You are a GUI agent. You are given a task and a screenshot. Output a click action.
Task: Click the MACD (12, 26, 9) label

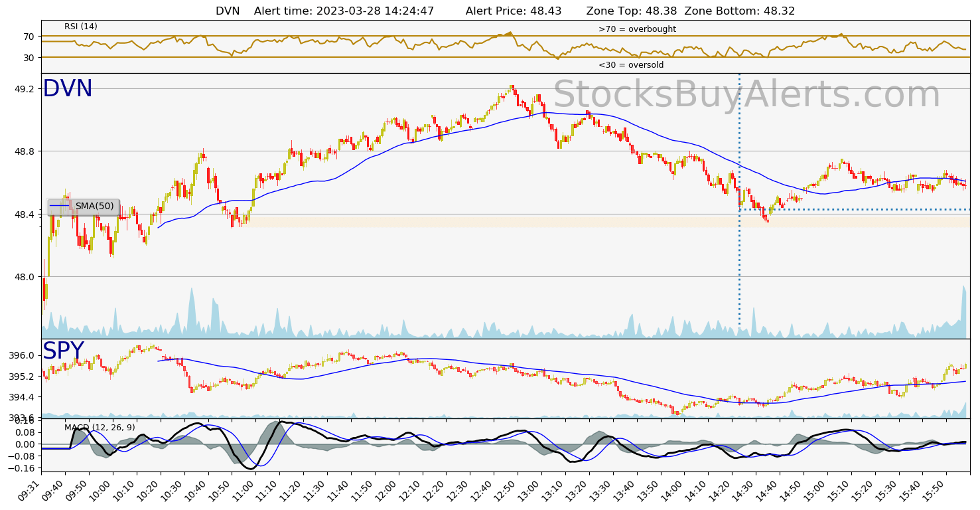click(x=100, y=428)
